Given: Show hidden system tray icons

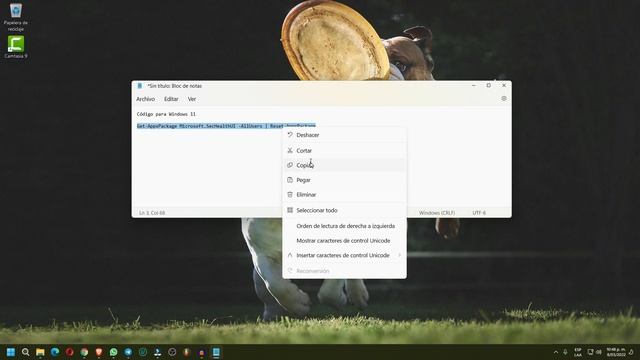Looking at the screenshot, I should [556, 352].
